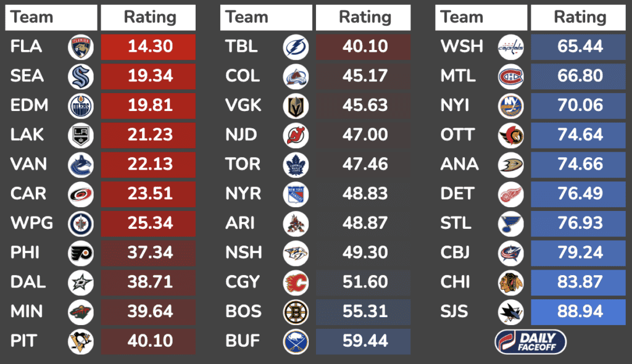Image resolution: width=632 pixels, height=364 pixels.
Task: Click the middle column's Rating header
Action: 364,18
